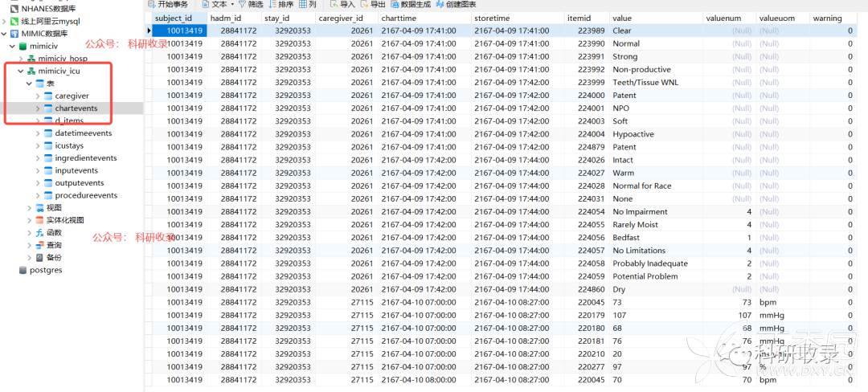Click the 排序 (Sort) toolbar icon
Image resolution: width=868 pixels, height=392 pixels.
pos(271,4)
